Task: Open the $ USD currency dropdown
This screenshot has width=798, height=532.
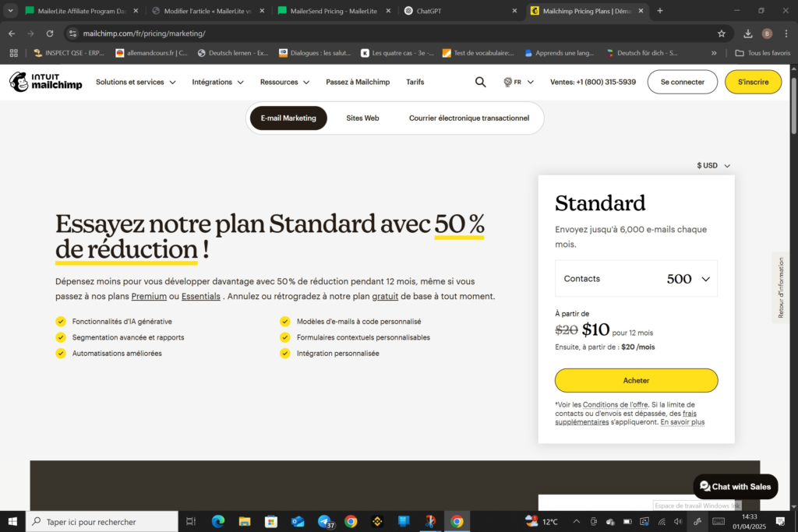Action: 714,165
